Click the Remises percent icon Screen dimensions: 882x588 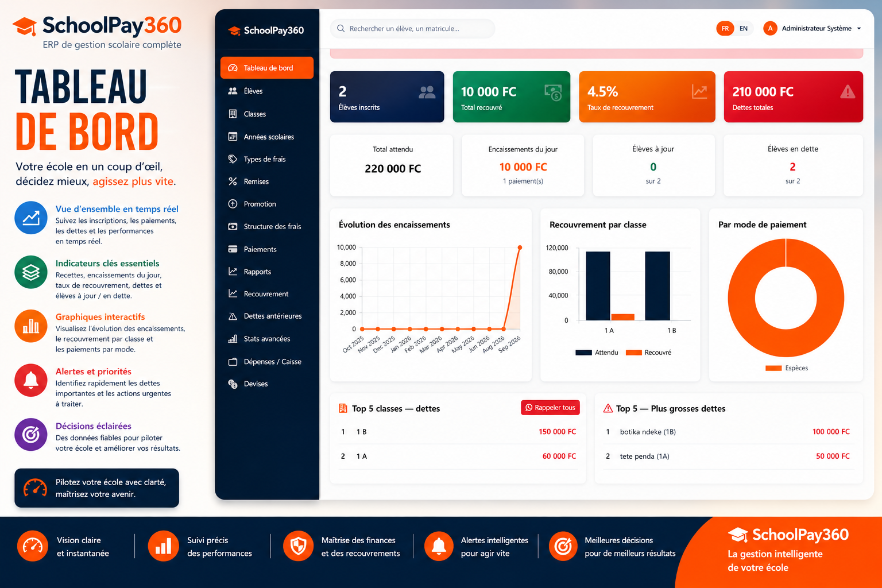point(233,181)
